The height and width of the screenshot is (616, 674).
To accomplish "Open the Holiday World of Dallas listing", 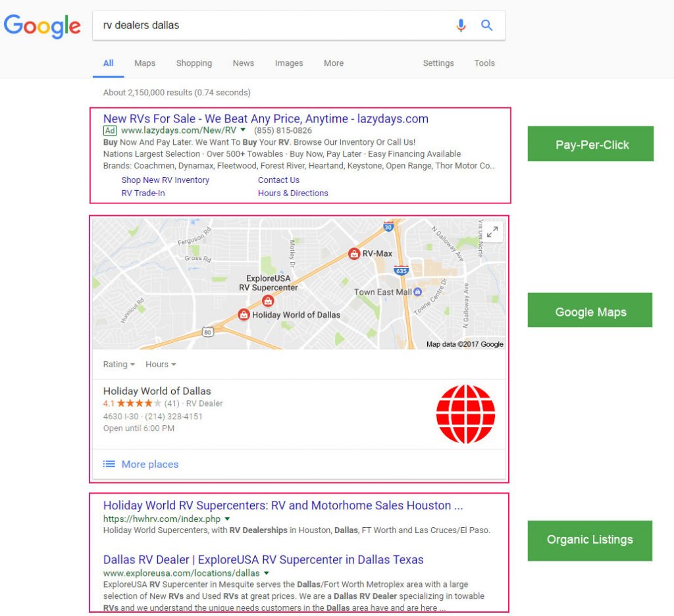I will 157,391.
